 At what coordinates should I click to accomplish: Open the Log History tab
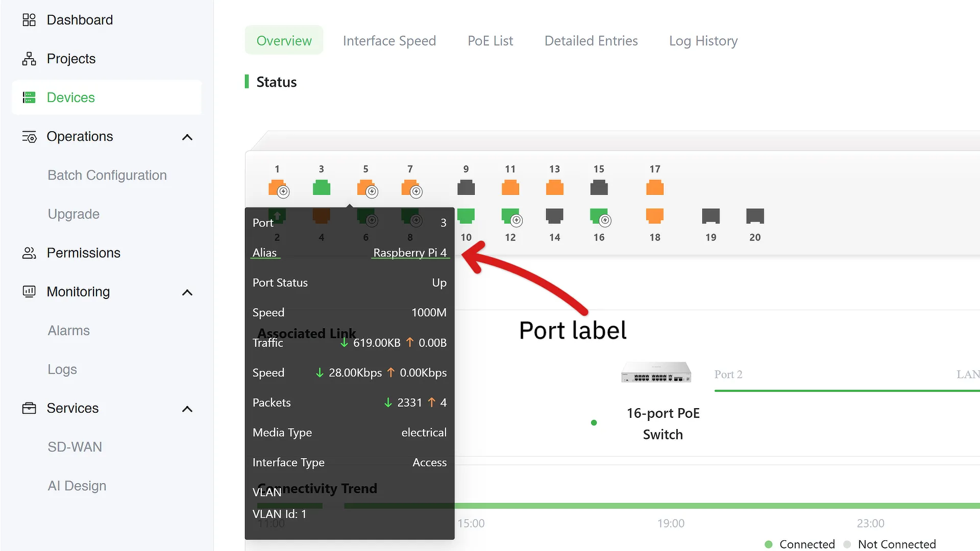coord(703,40)
